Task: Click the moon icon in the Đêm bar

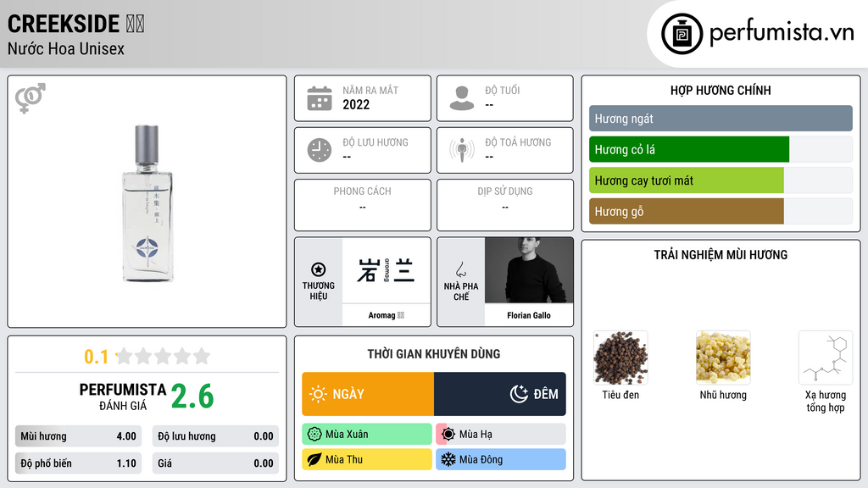Action: point(520,394)
